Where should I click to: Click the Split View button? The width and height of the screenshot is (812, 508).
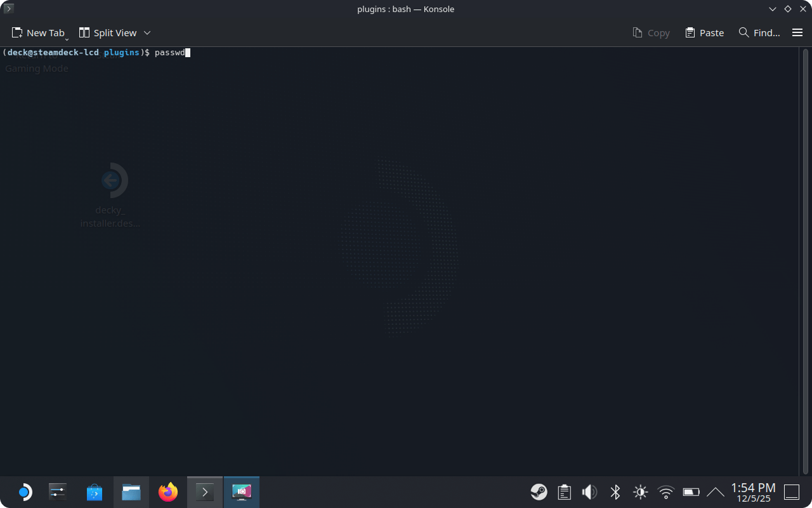point(108,33)
